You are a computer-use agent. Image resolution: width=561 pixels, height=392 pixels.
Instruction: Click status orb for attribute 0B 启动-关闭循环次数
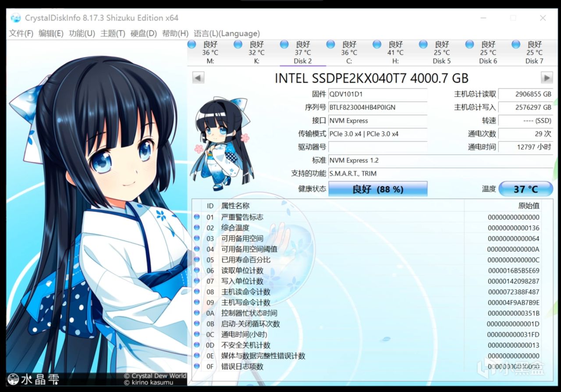click(197, 324)
